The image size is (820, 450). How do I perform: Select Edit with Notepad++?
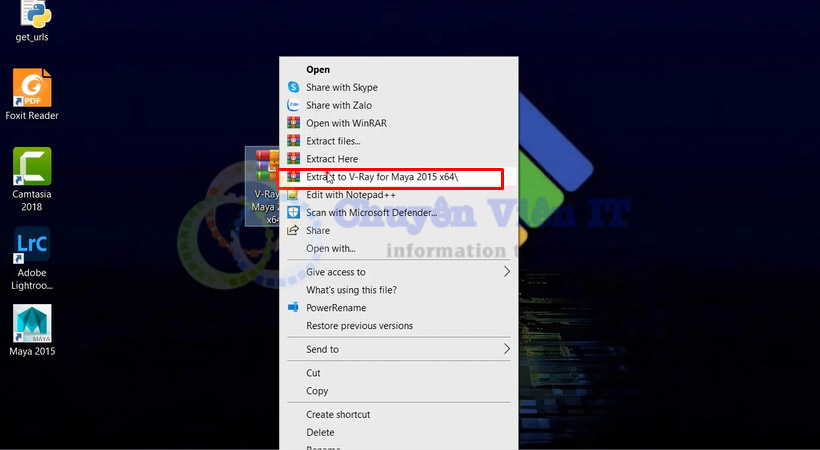point(350,195)
